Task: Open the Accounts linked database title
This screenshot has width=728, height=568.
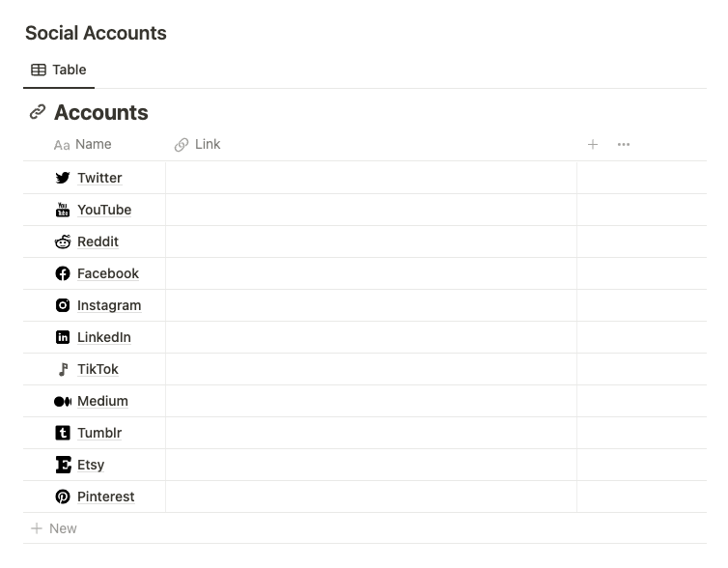Action: pos(100,112)
